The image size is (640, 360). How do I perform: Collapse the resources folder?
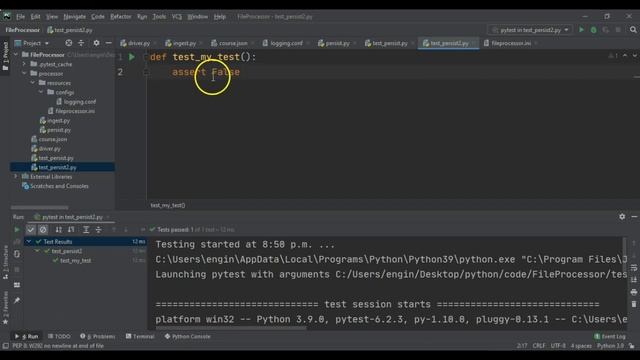pos(33,83)
